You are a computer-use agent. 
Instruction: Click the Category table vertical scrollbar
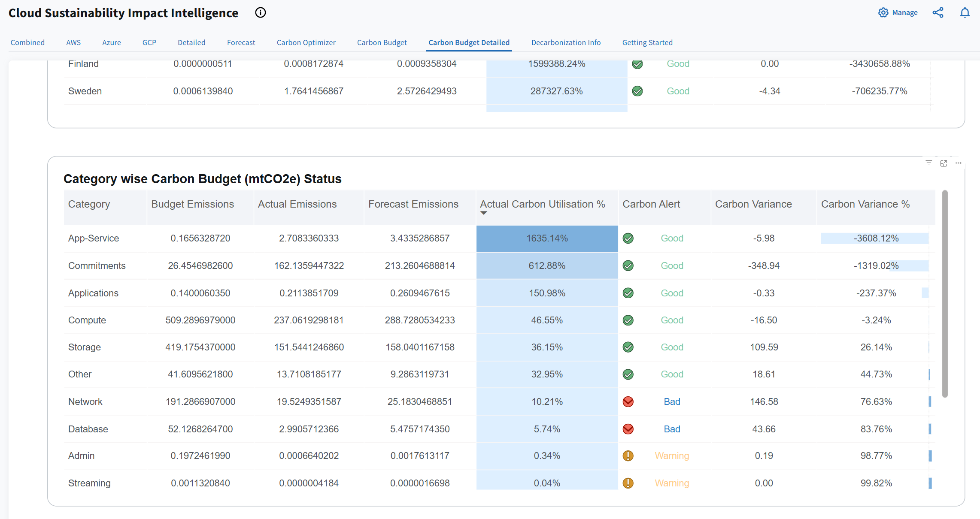coord(945,294)
